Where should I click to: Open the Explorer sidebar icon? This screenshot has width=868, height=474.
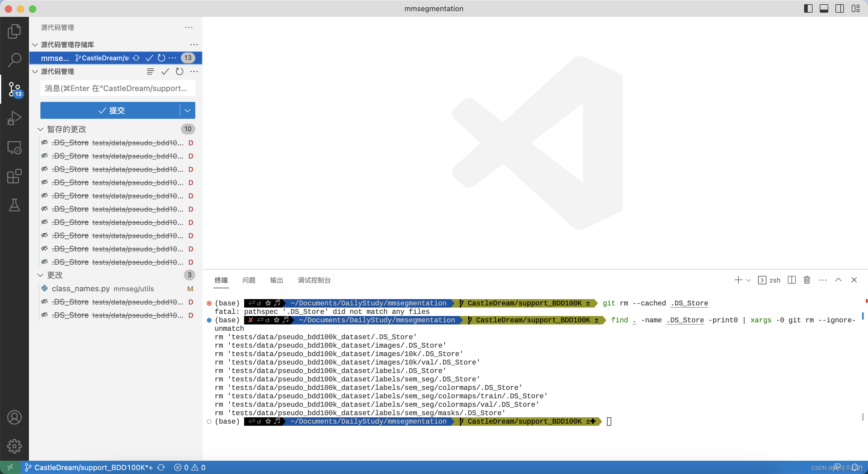14,31
